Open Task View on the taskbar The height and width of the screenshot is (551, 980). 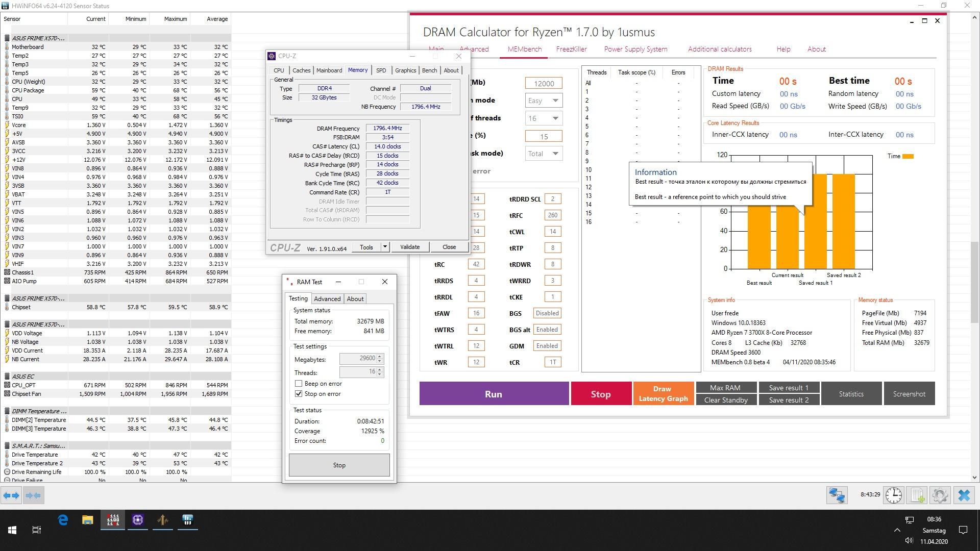[37, 530]
